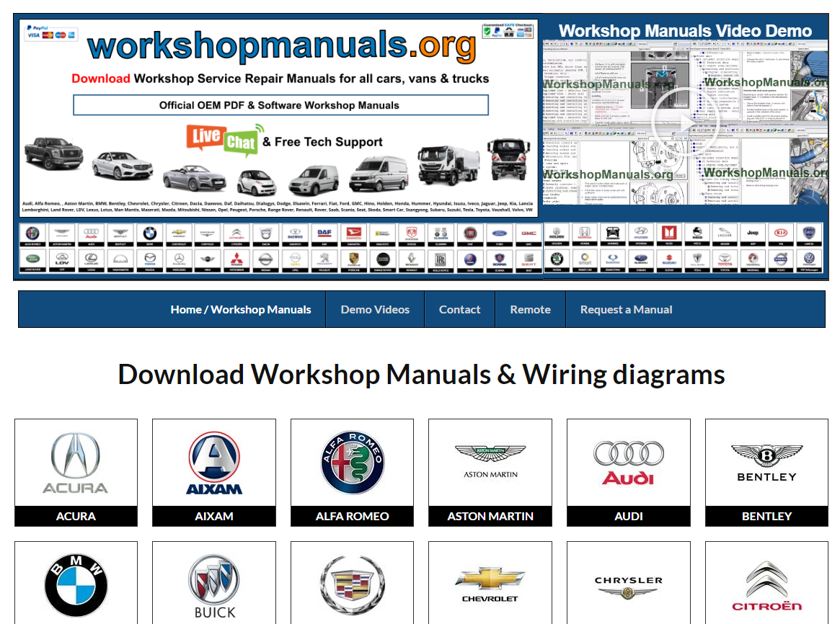Open the Acura workshop manuals card
This screenshot has height=624, width=840.
tap(76, 473)
